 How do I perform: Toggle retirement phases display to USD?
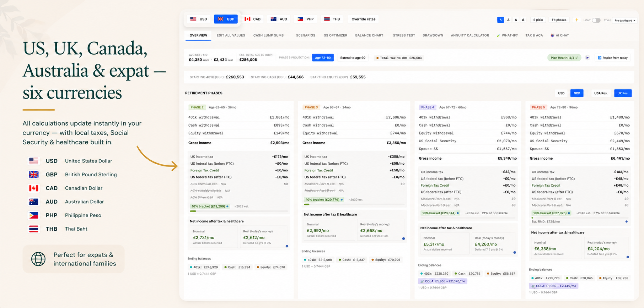[x=561, y=93]
